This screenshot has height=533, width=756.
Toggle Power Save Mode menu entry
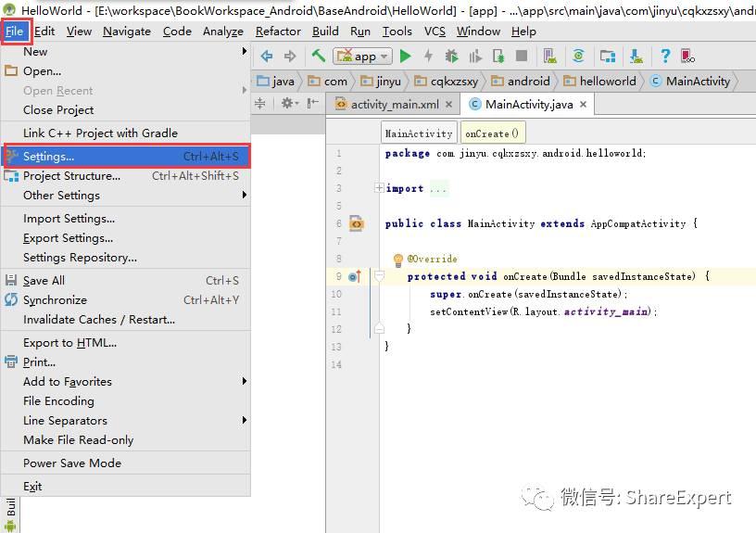click(x=72, y=463)
